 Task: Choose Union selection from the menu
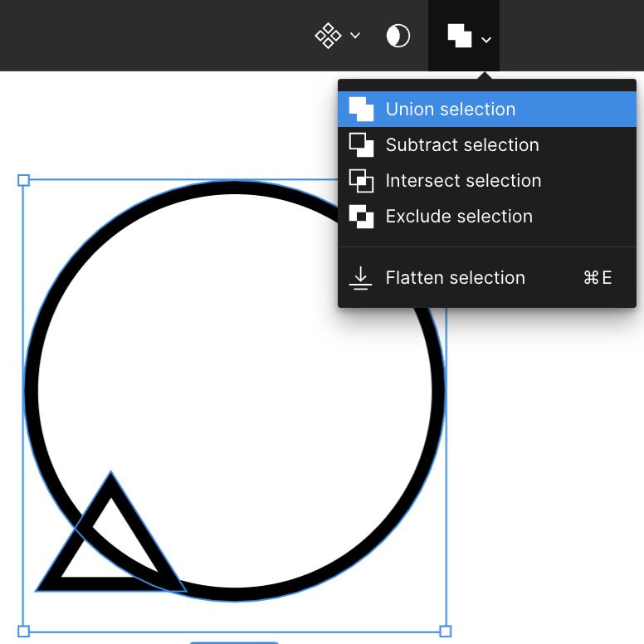click(486, 110)
